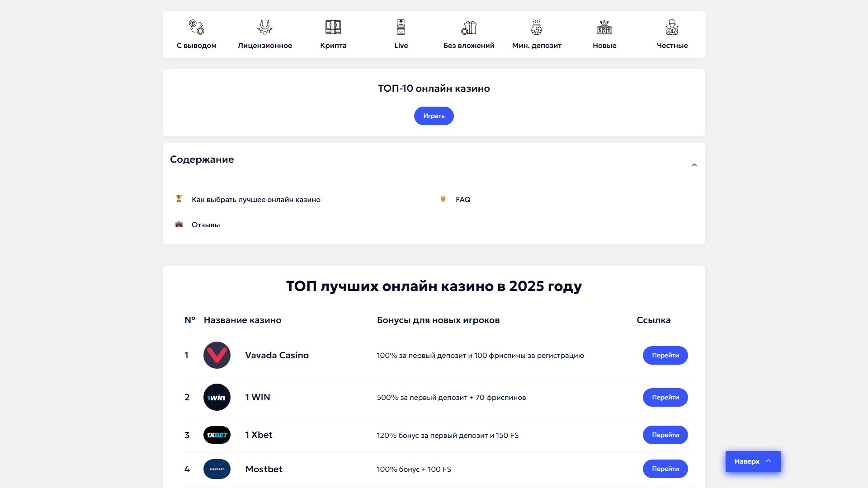Image resolution: width=868 pixels, height=488 pixels.
Task: Click the 1win round logo
Action: tap(217, 397)
